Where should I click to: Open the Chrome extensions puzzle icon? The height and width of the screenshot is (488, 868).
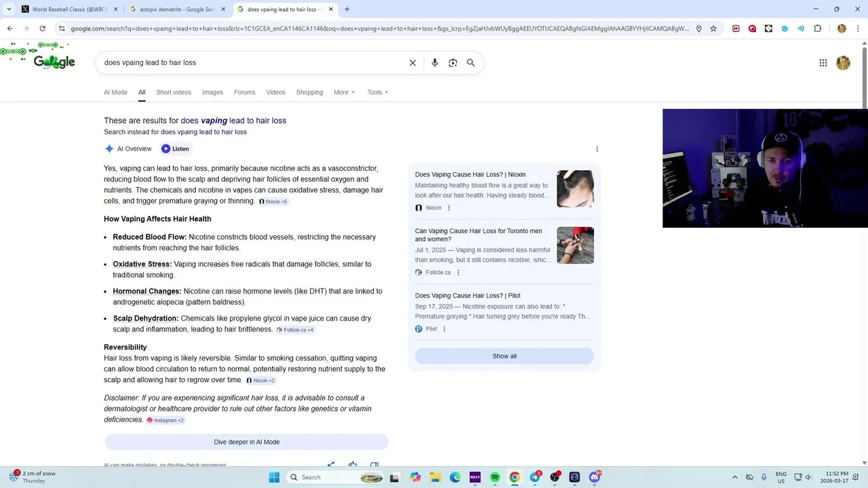pyautogui.click(x=817, y=28)
